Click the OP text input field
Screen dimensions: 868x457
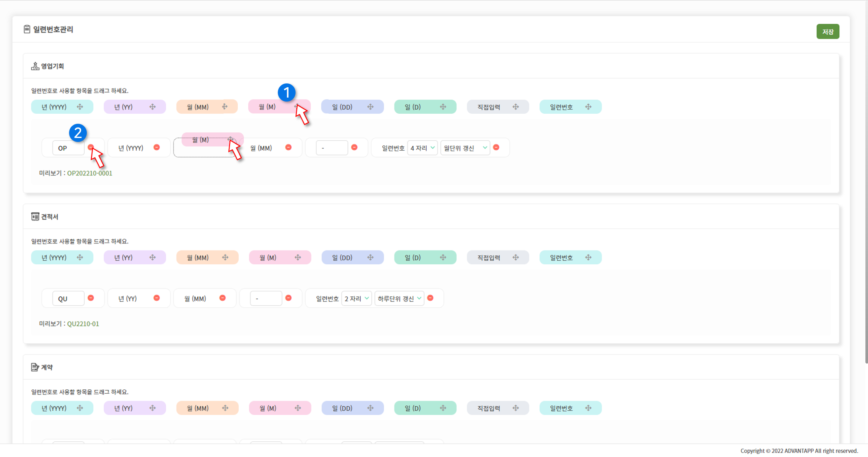68,148
